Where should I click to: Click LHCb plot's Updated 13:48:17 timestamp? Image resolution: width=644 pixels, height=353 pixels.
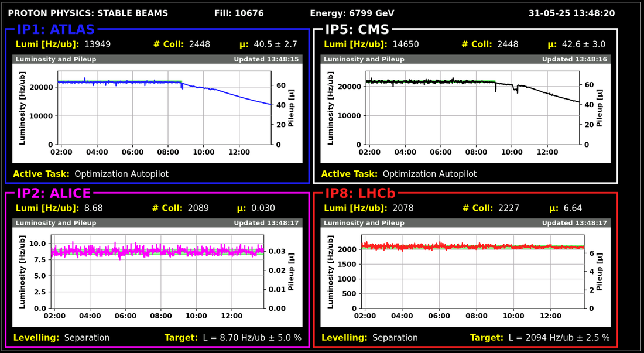coord(575,223)
